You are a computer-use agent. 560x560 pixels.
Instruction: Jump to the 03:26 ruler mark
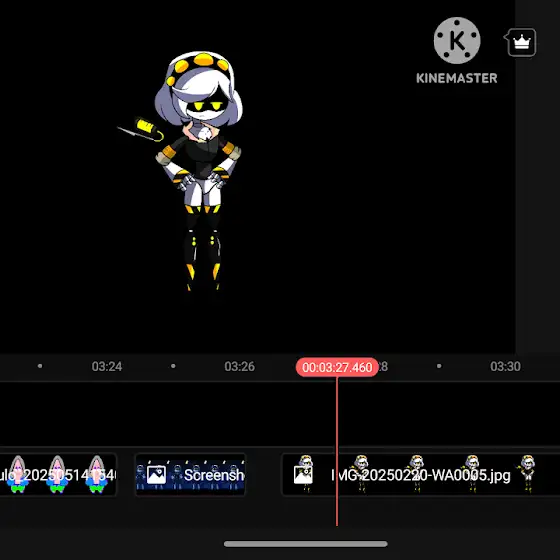coord(240,366)
